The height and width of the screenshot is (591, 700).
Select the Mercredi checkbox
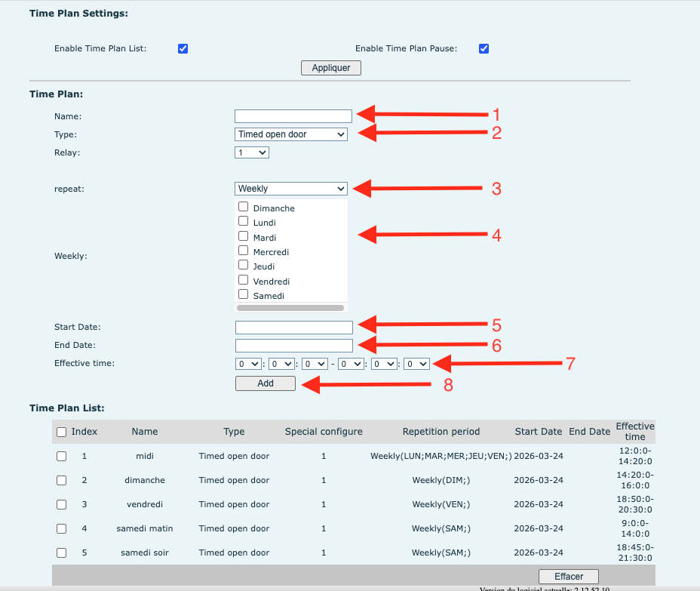pyautogui.click(x=244, y=251)
